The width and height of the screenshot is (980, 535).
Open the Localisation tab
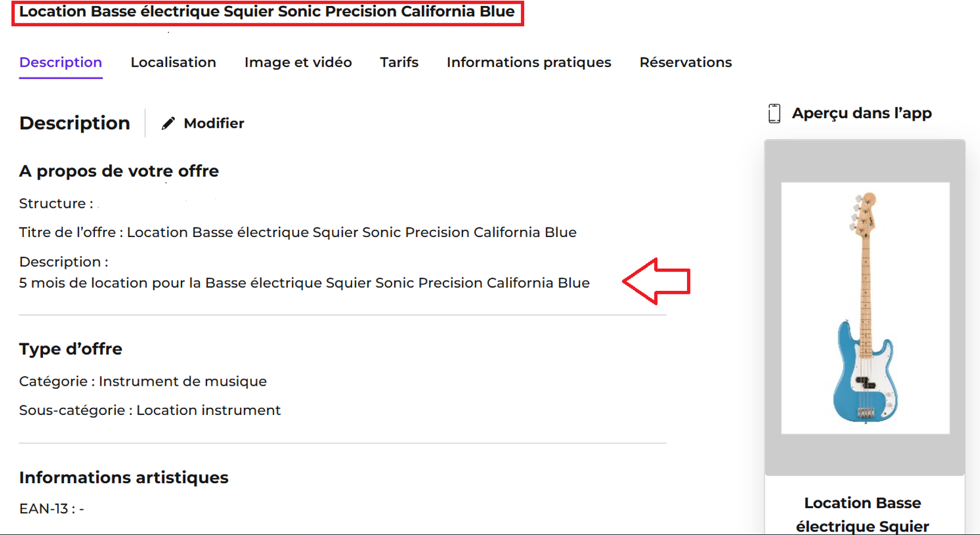[173, 62]
